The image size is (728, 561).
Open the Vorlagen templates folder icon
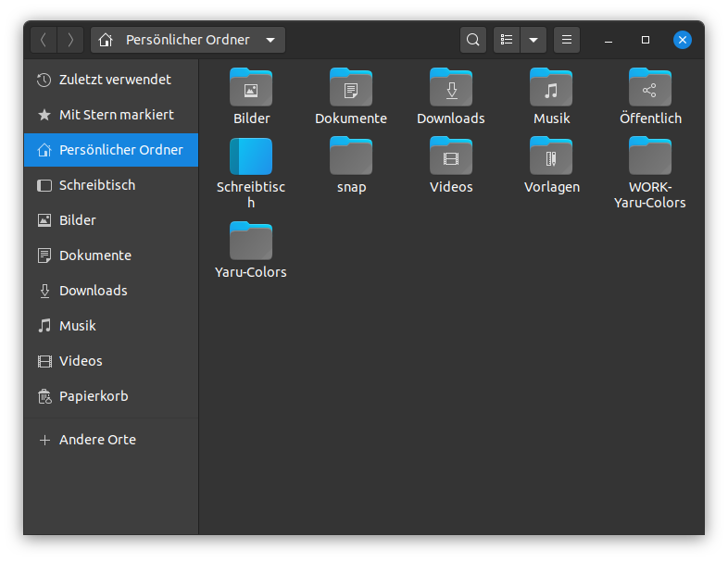click(551, 156)
